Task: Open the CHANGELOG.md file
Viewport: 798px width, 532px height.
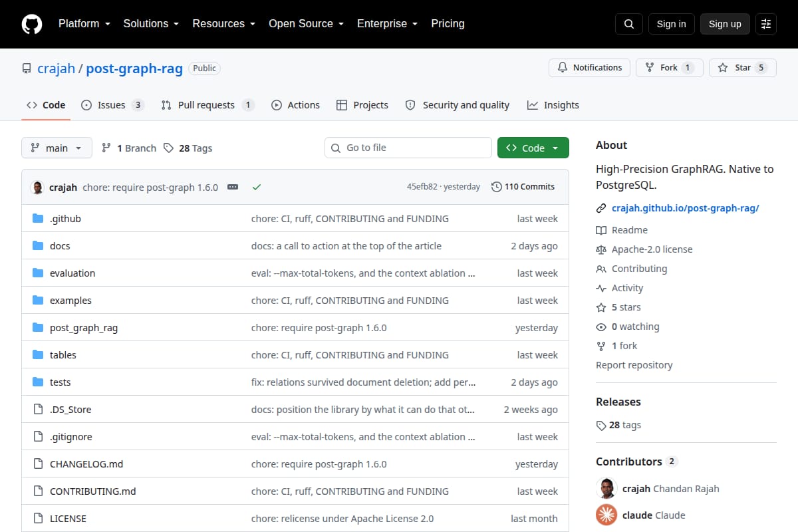Action: (86, 464)
